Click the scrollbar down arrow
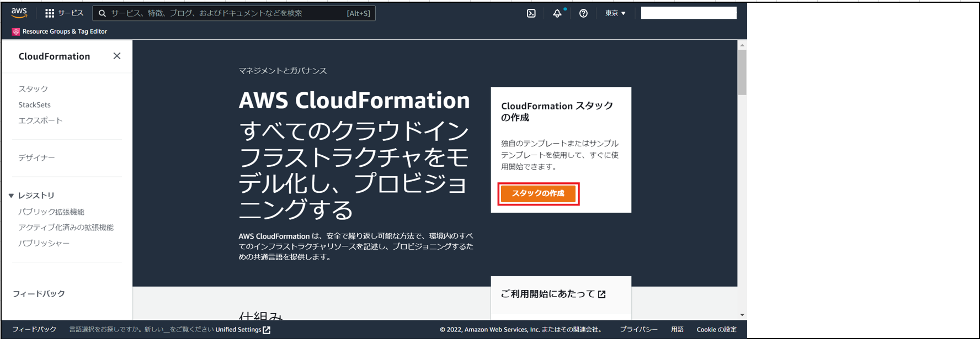 tap(742, 315)
